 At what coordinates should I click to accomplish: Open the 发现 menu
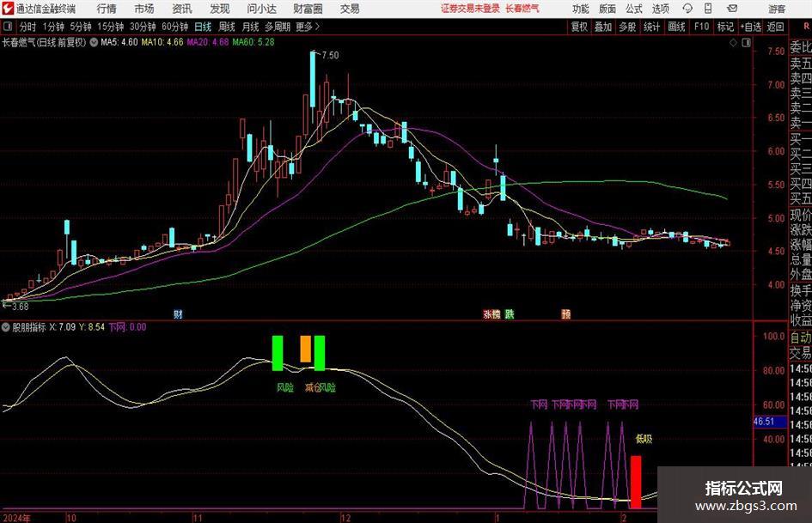(220, 9)
